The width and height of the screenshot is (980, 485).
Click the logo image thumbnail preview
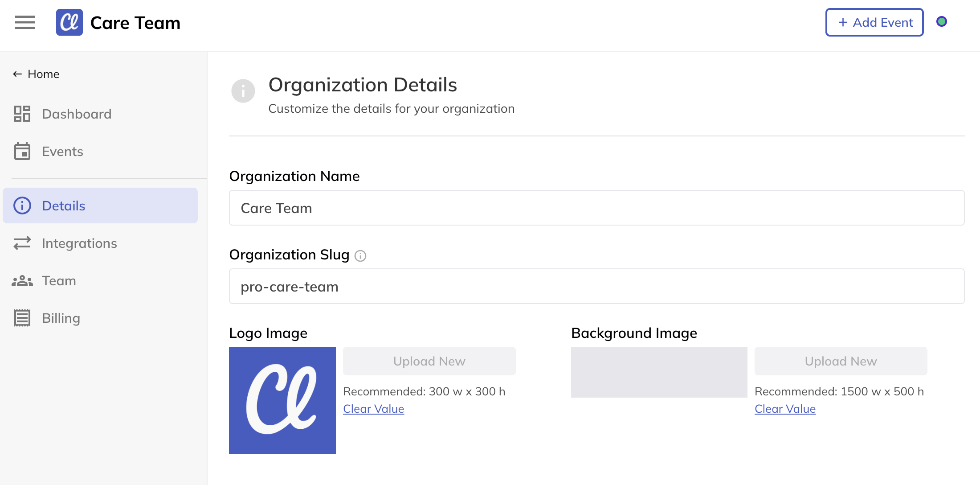(x=282, y=400)
